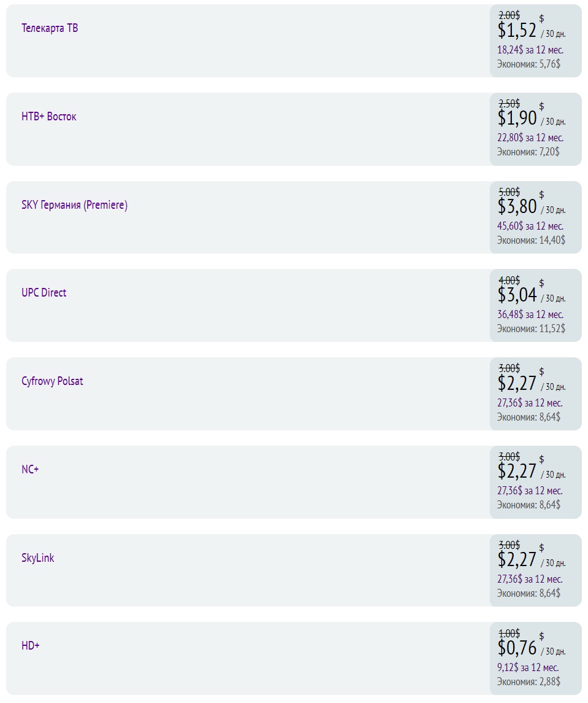Click the Экономия: 11,52$ savings text
Image resolution: width=588 pixels, height=703 pixels.
point(531,328)
